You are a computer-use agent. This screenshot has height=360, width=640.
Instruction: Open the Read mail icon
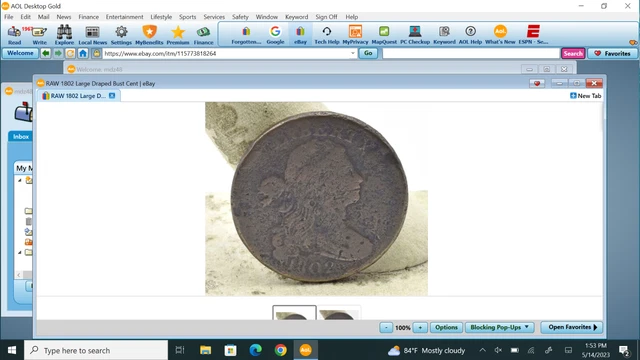click(14, 35)
